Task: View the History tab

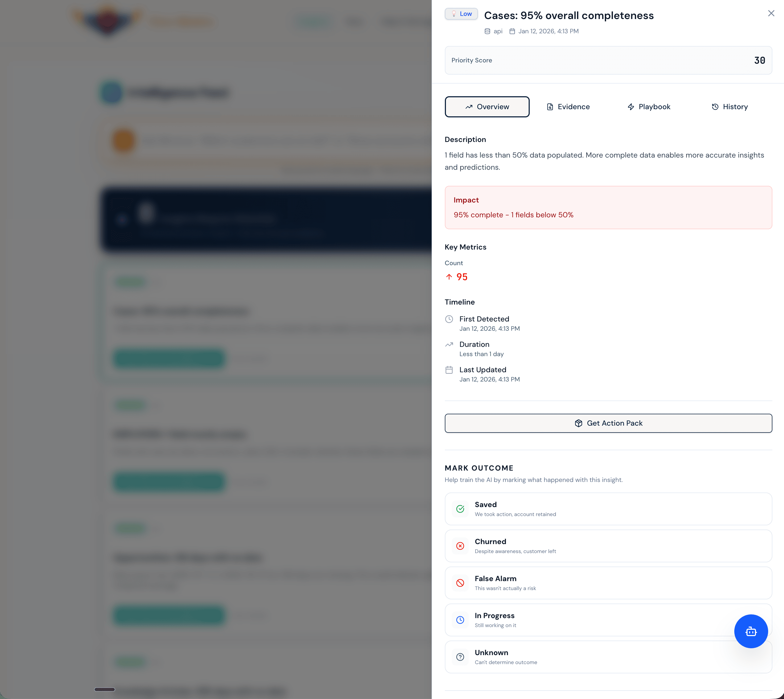Action: 729,107
